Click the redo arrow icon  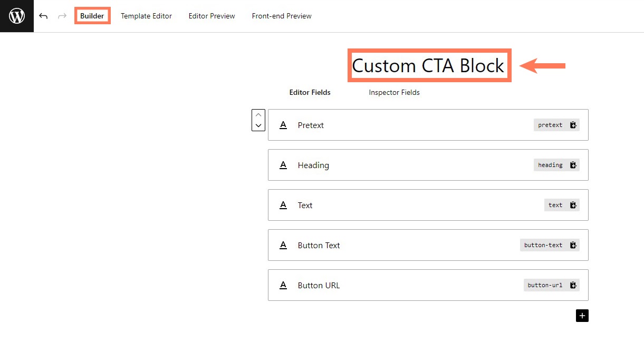(62, 16)
